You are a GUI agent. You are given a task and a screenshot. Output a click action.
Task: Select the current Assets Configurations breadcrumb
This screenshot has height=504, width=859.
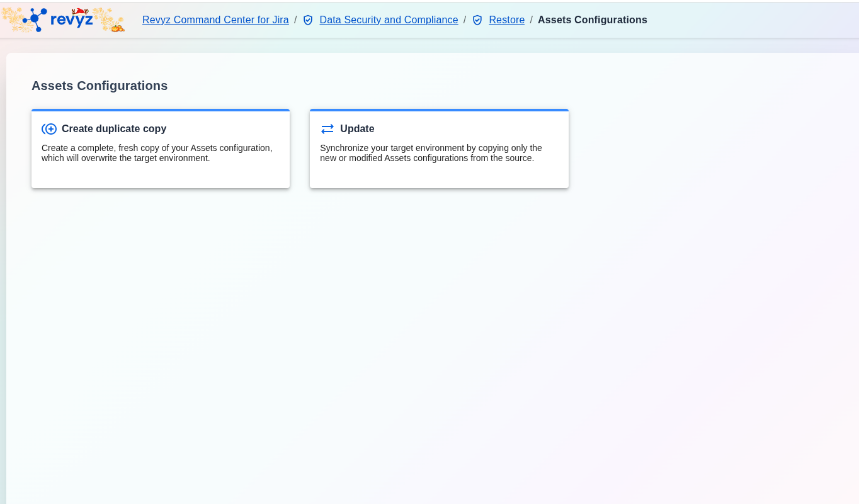point(592,20)
